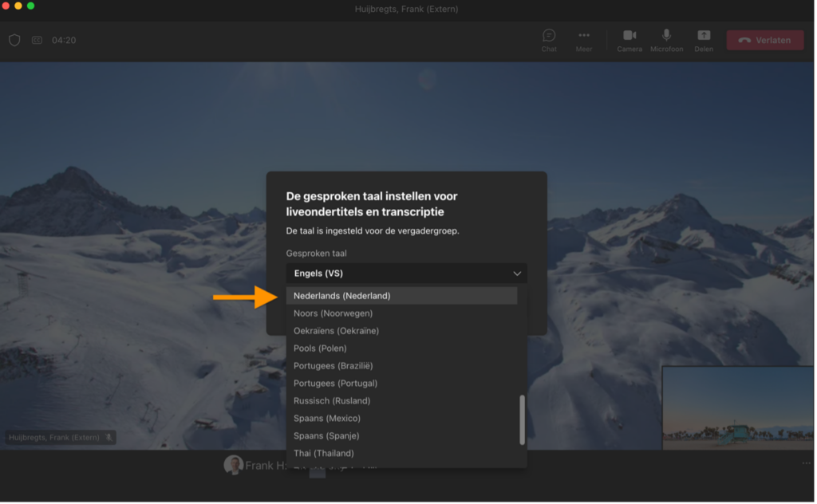Pick Pools (Polen) language

click(320, 348)
